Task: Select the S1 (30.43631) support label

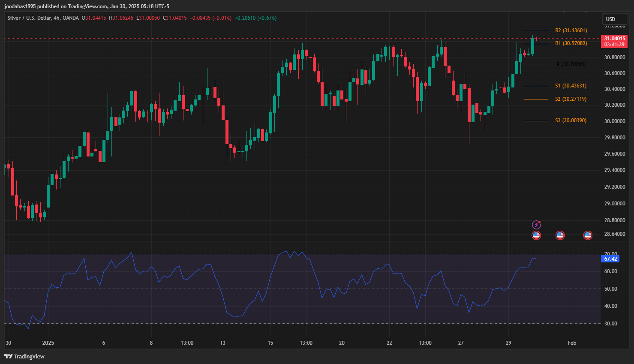Action: pos(571,86)
